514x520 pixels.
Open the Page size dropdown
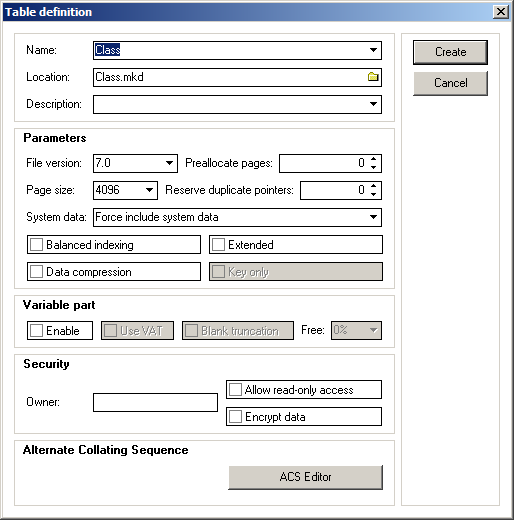tap(149, 190)
